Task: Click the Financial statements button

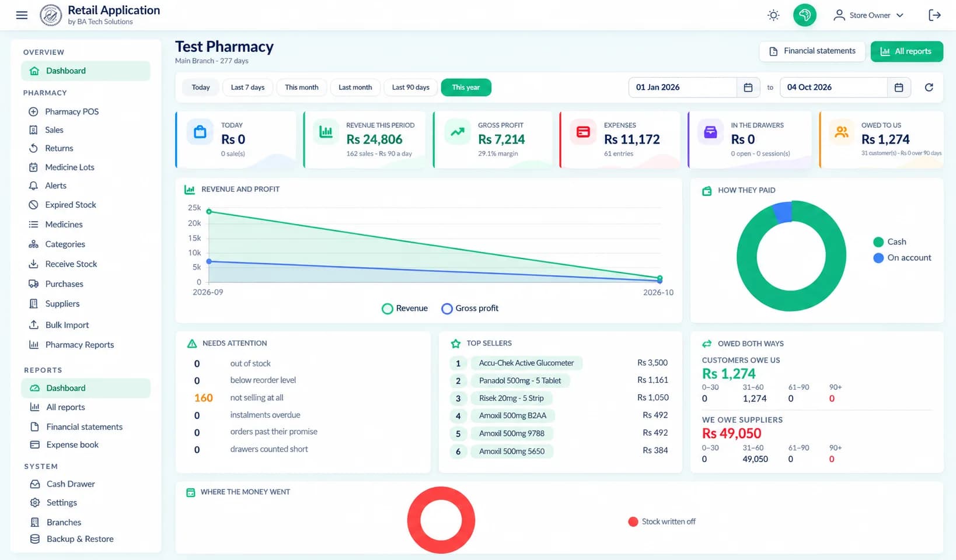Action: click(x=812, y=51)
